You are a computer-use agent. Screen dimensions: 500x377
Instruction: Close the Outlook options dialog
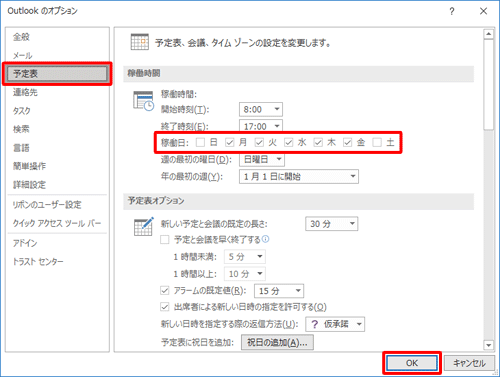tap(483, 11)
